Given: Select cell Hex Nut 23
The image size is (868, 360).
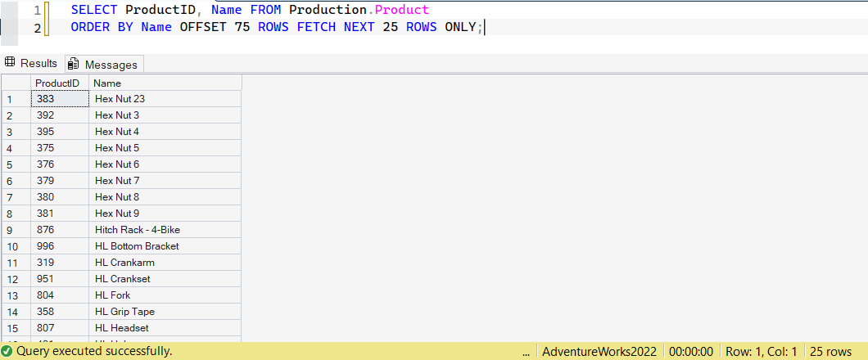Looking at the screenshot, I should (x=165, y=99).
